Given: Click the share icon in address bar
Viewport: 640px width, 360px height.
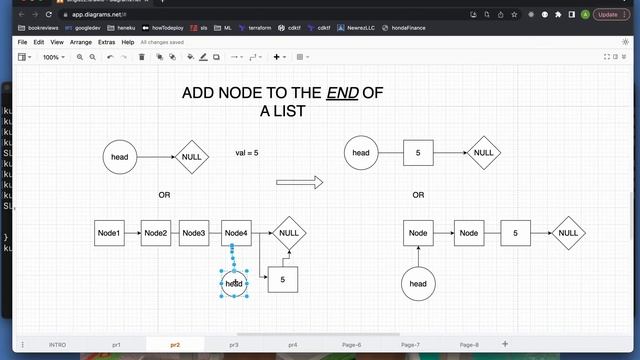Looking at the screenshot, I should click(500, 14).
